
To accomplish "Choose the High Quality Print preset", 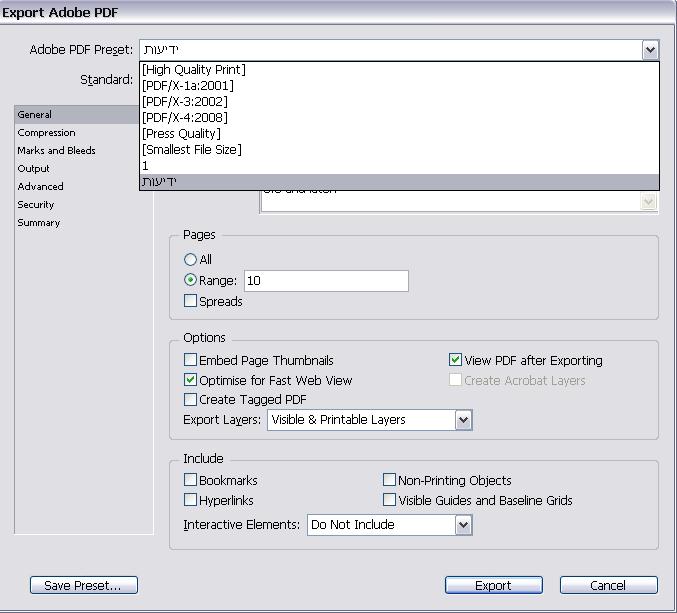I will tap(194, 70).
